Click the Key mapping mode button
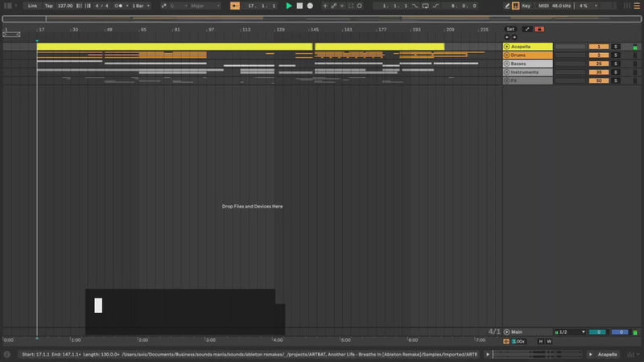 point(526,6)
